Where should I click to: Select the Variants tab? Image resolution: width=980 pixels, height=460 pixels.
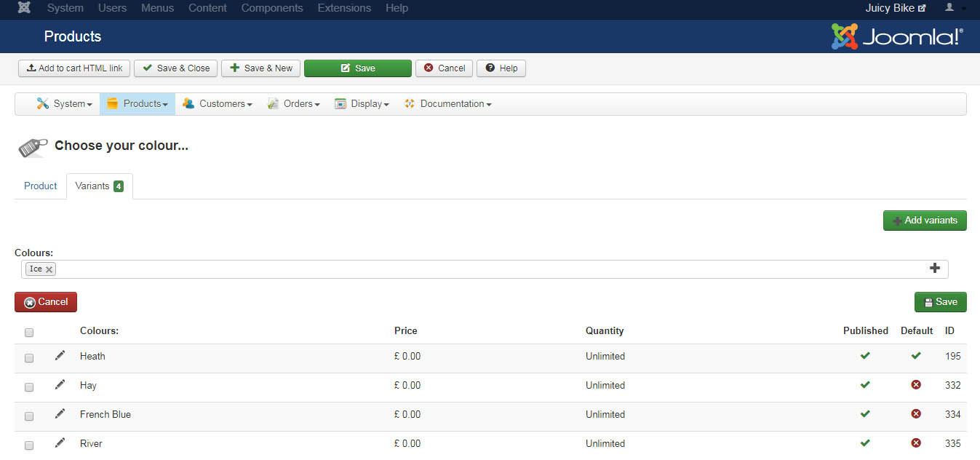[x=100, y=186]
